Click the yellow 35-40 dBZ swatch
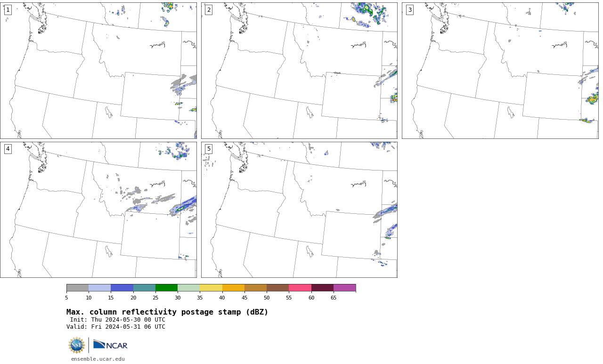603x364 pixels. [x=211, y=288]
